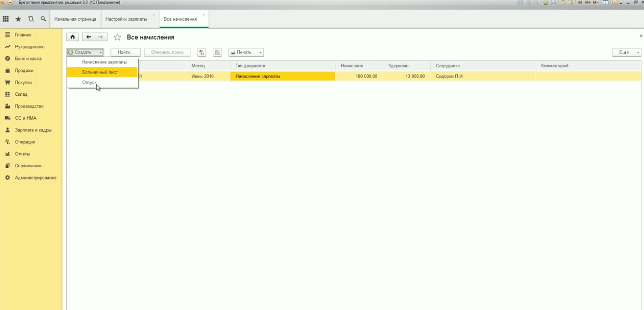The height and width of the screenshot is (310, 644).
Task: Open the Еще dropdown menu
Action: click(x=626, y=52)
